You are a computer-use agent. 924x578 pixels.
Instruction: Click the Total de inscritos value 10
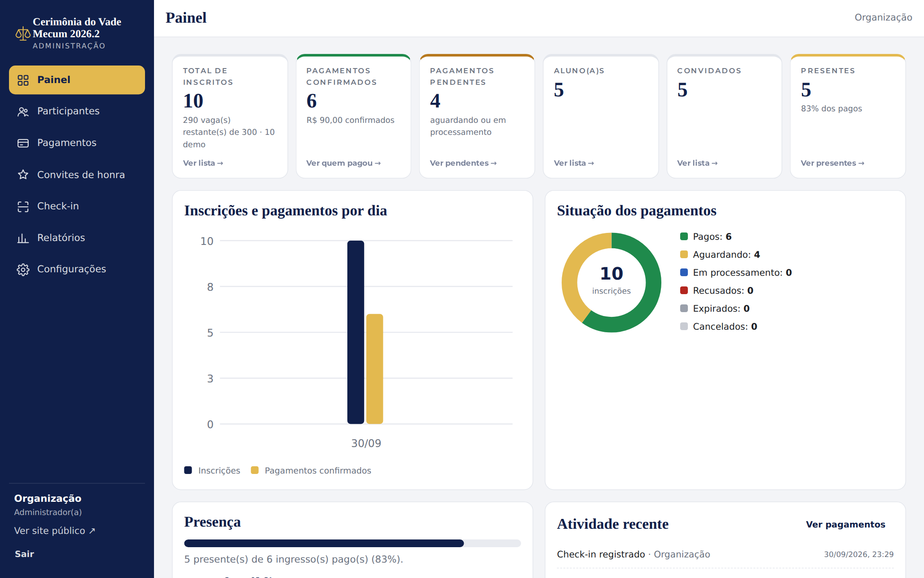click(193, 101)
